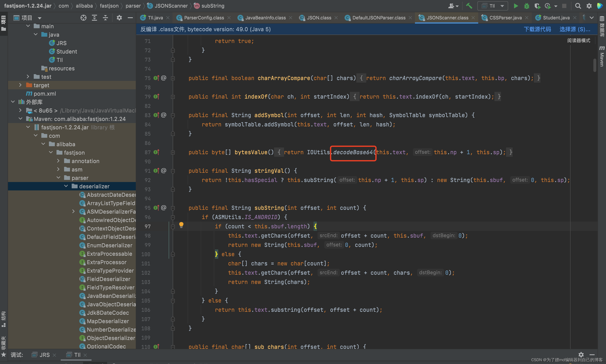Open Maven tool window

[602, 56]
